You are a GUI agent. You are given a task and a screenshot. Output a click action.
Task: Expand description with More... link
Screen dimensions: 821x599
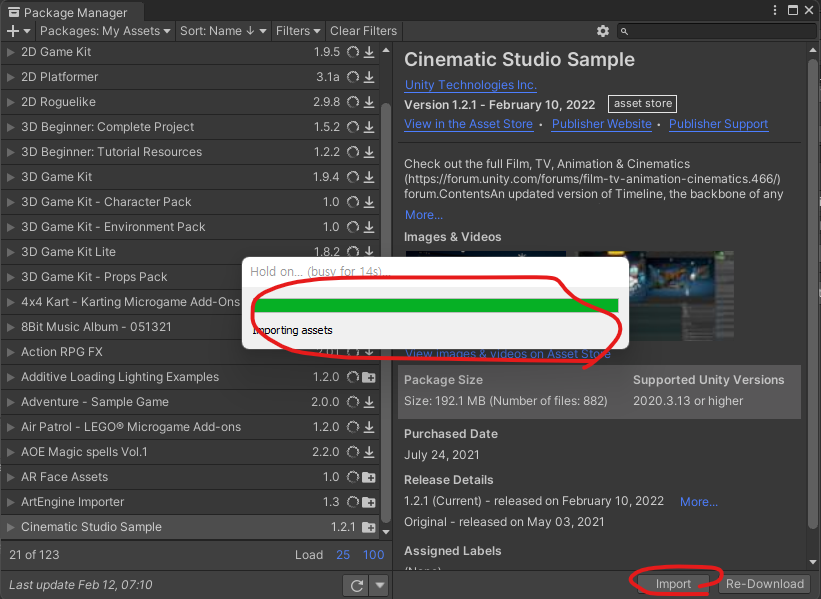click(x=424, y=215)
